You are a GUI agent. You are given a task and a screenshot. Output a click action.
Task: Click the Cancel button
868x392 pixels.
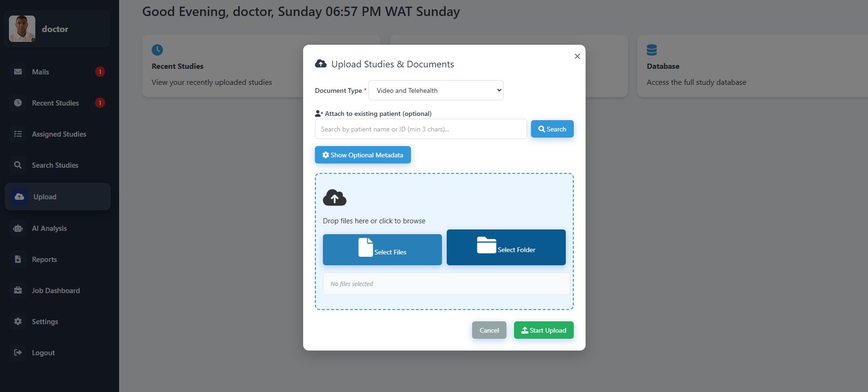[x=489, y=330]
